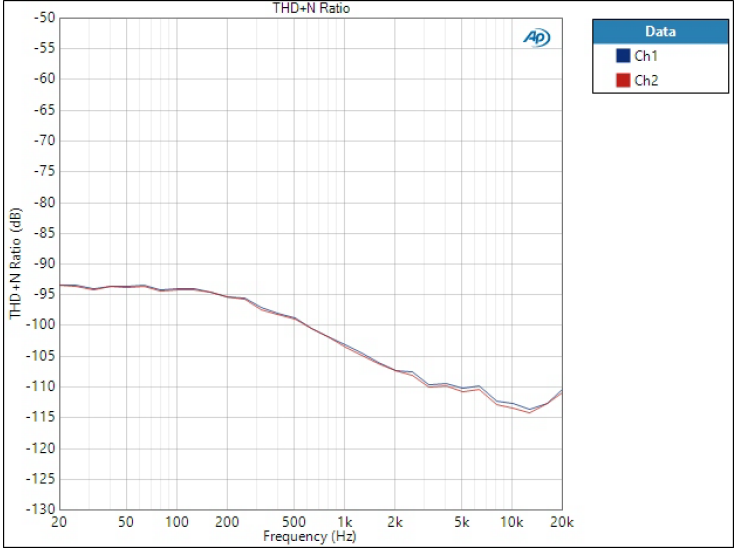Click the 100 X-axis tick label

[177, 522]
